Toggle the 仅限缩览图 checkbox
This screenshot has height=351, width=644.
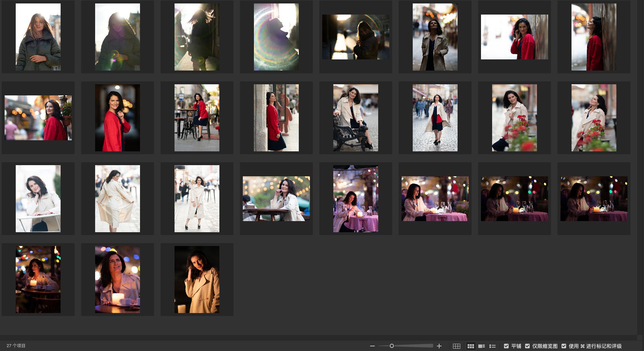[527, 346]
